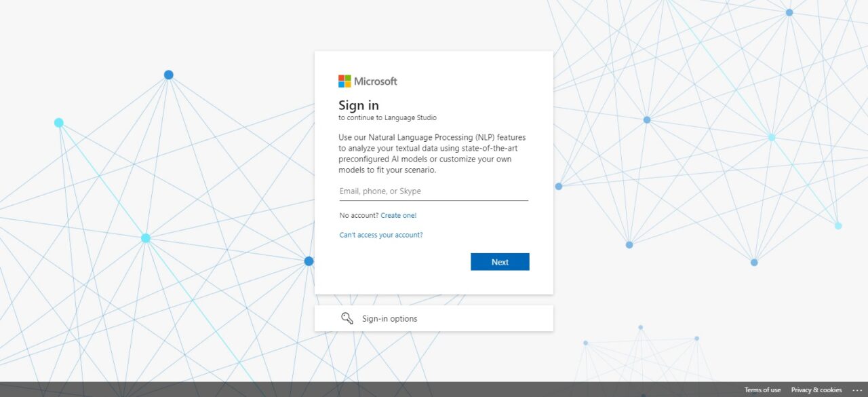Select 'to continue to Language Studio' text
Viewport: 868px width, 397px height.
(x=387, y=117)
